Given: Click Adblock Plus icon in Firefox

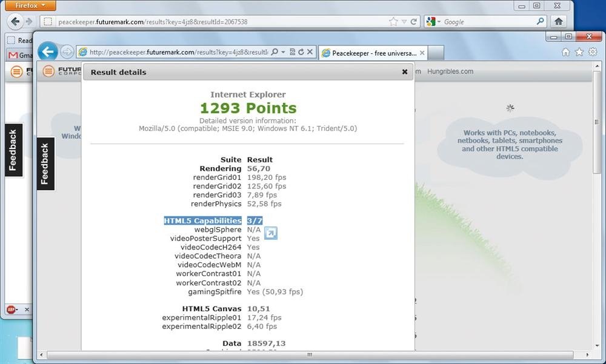Looking at the screenshot, I should click(12, 309).
